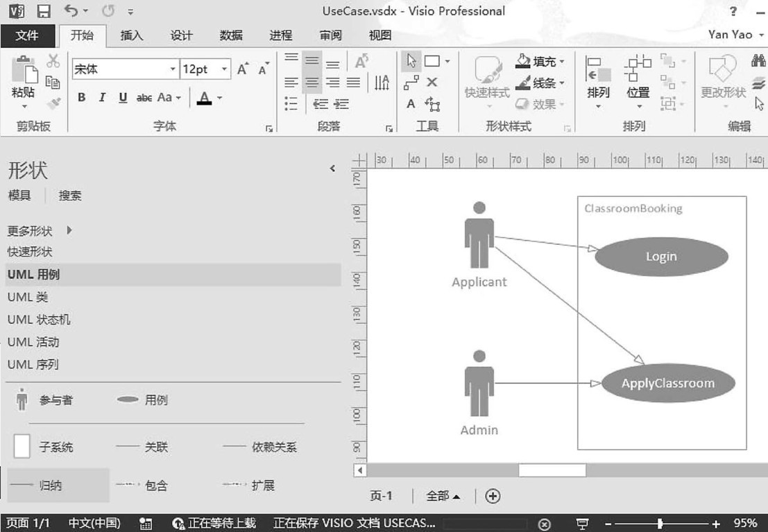Toggle italic text formatting
This screenshot has height=532, width=768.
[x=102, y=98]
